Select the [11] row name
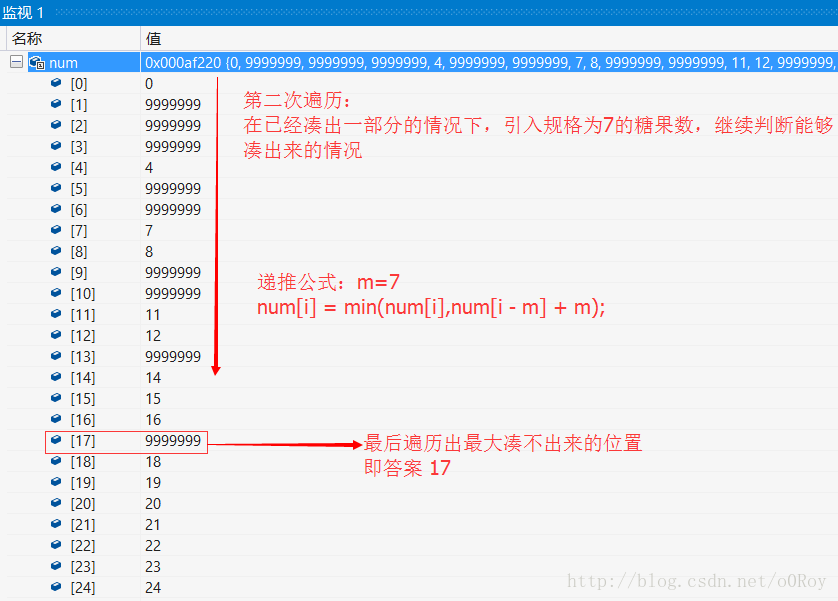 83,315
